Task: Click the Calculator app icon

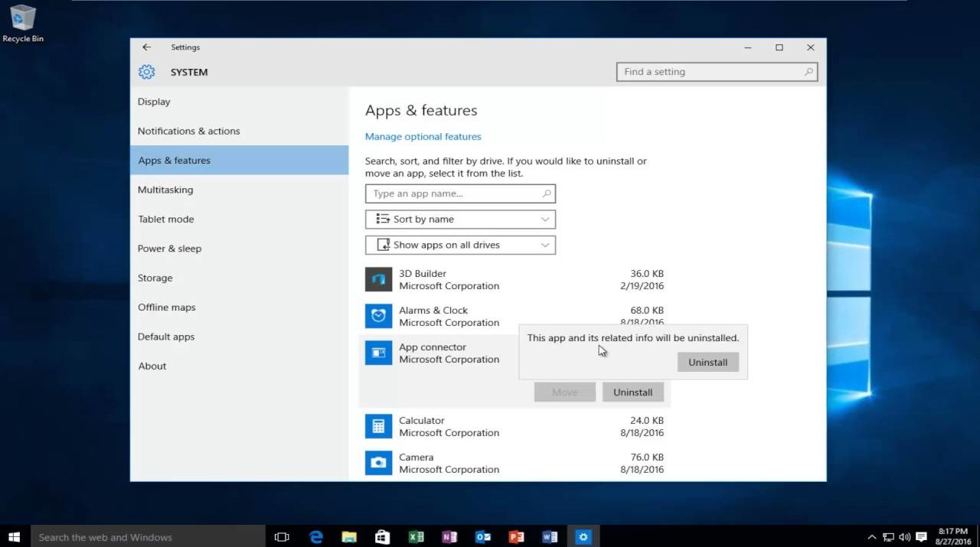Action: pyautogui.click(x=378, y=426)
